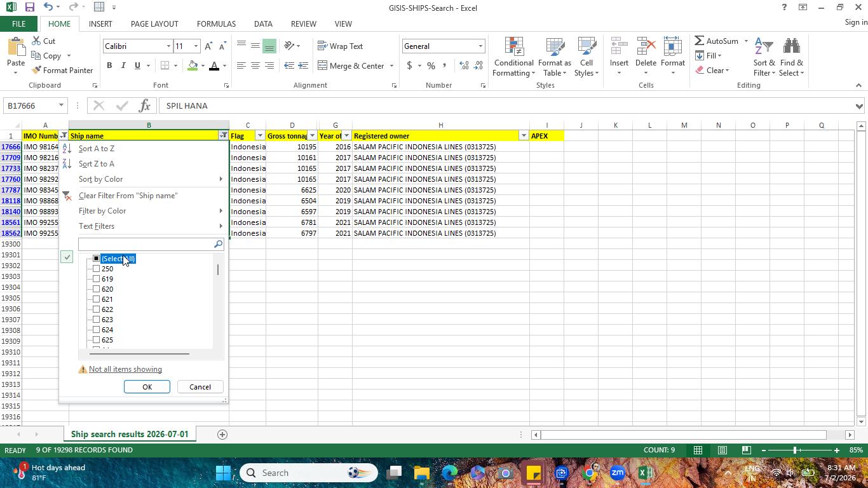This screenshot has height=488, width=868.
Task: Check the 625 filter item
Action: (x=96, y=340)
